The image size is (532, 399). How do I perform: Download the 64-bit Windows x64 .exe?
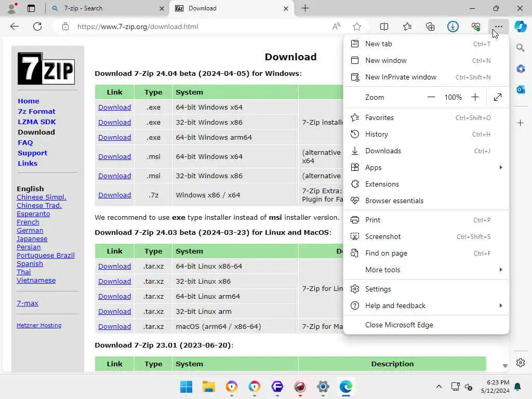[x=114, y=107]
